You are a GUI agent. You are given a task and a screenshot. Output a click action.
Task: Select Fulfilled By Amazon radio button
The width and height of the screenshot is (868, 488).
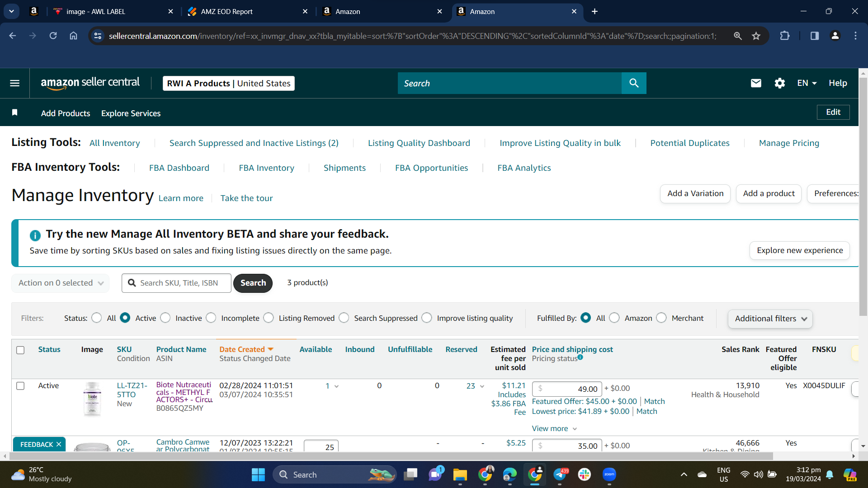pos(614,318)
